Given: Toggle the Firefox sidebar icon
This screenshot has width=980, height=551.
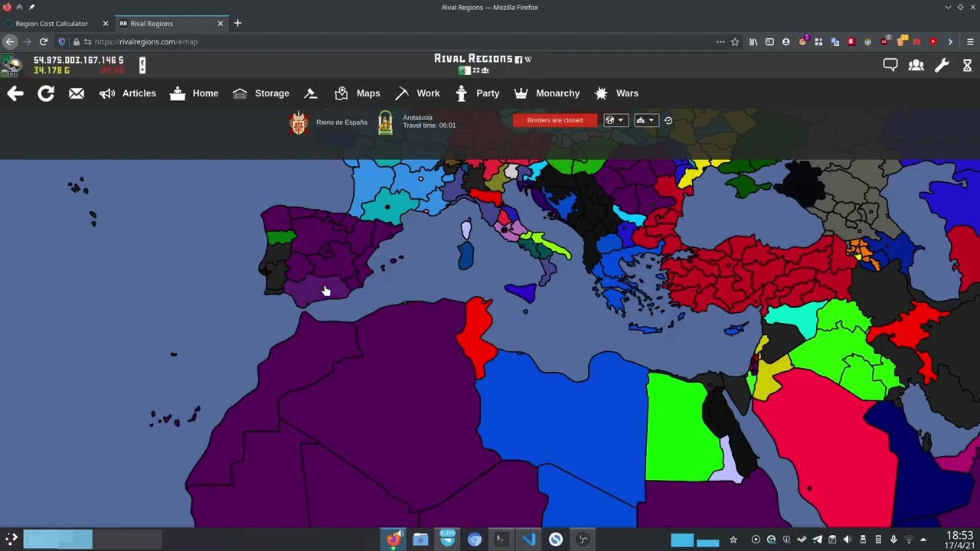Looking at the screenshot, I should (769, 42).
